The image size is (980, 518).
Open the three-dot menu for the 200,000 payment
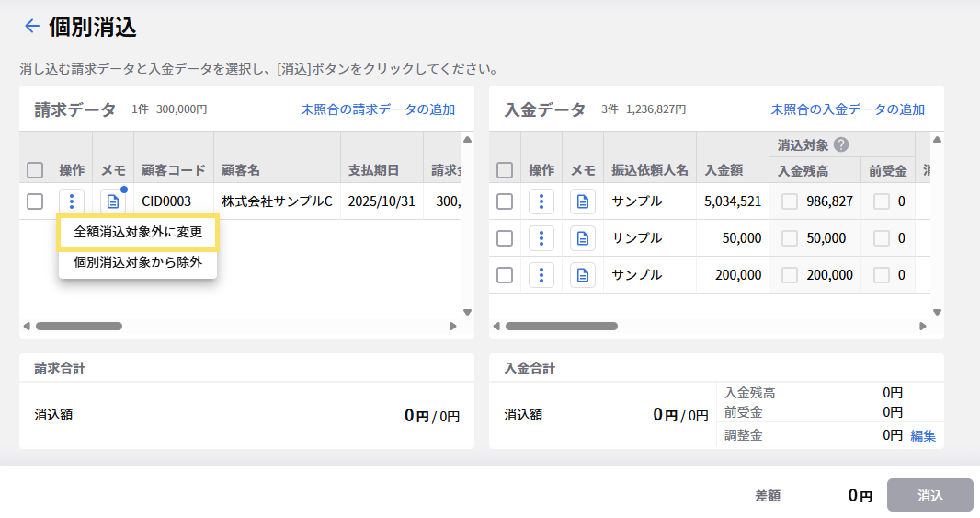pos(541,275)
